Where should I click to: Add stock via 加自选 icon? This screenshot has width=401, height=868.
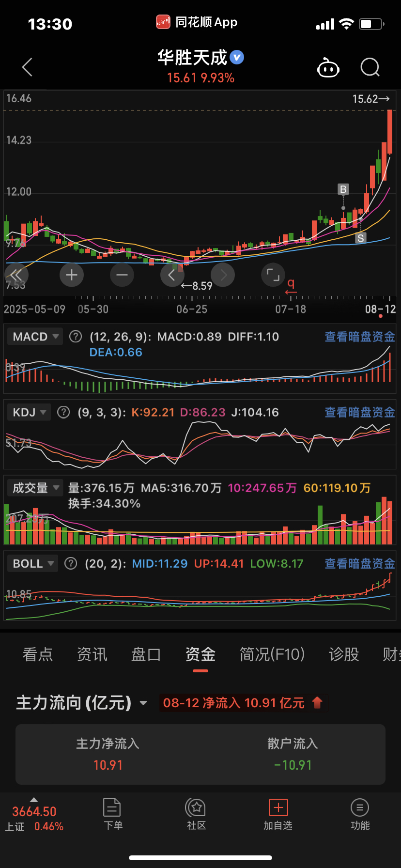[278, 814]
